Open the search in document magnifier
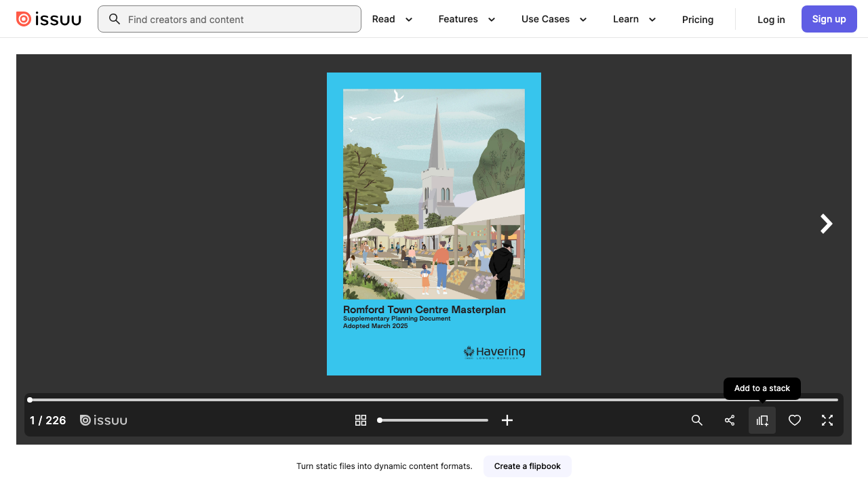 (x=697, y=420)
